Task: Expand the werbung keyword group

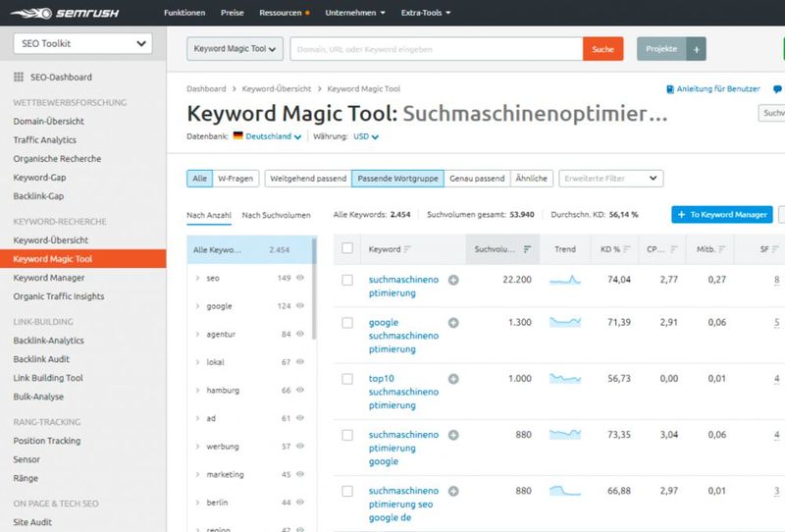Action: pos(198,447)
